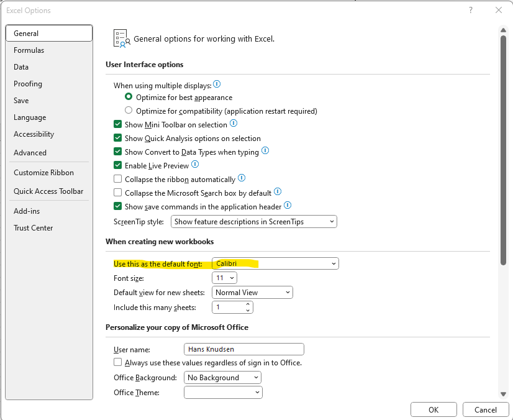Open Quick Access Toolbar settings
The width and height of the screenshot is (513, 420).
pos(49,191)
